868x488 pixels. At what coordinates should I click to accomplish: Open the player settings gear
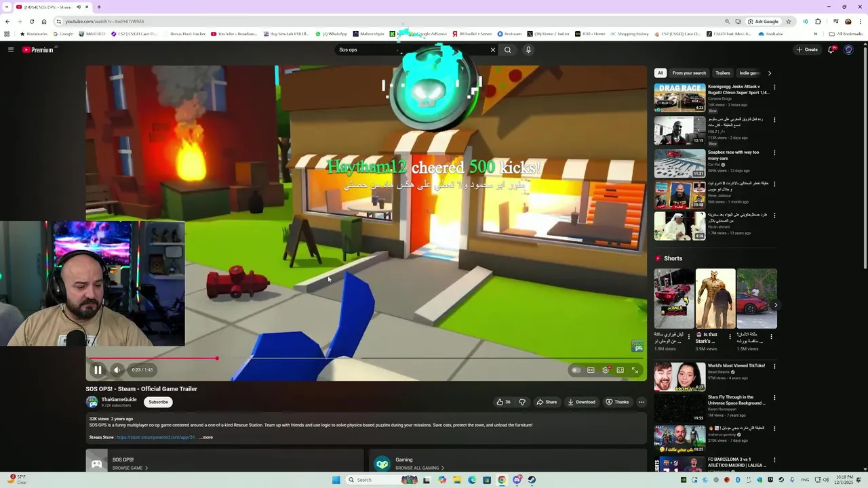606,370
